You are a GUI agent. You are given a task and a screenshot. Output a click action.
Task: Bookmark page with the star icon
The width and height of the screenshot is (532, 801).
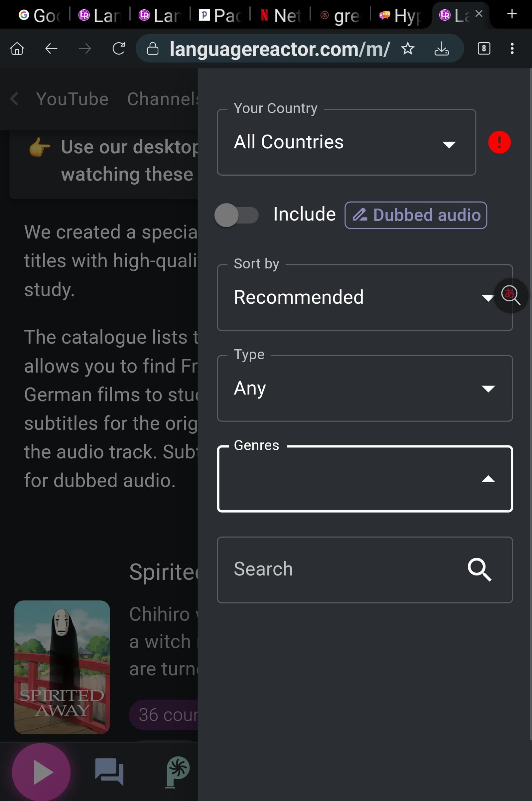coord(408,49)
